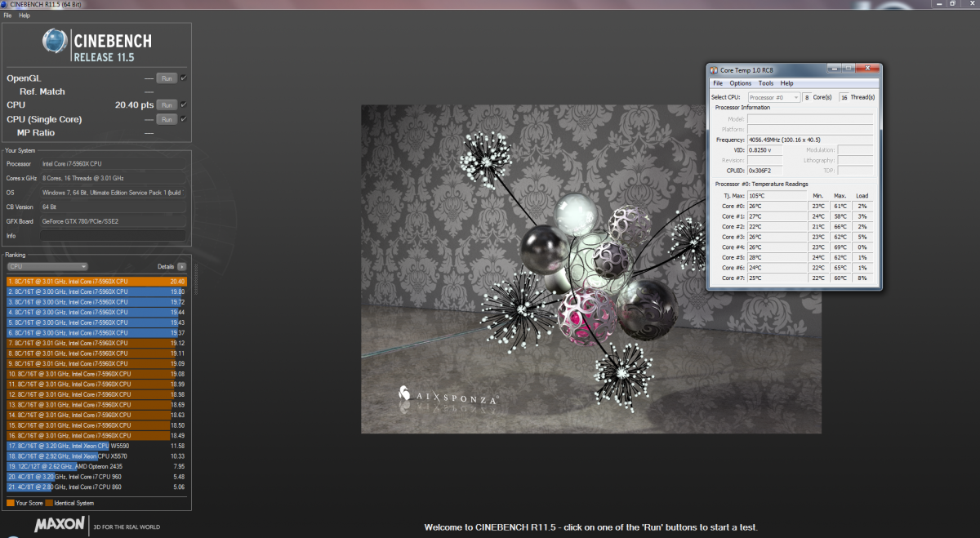Viewport: 980px width, 538px height.
Task: Open the Ranking CPU dropdown
Action: coord(47,266)
